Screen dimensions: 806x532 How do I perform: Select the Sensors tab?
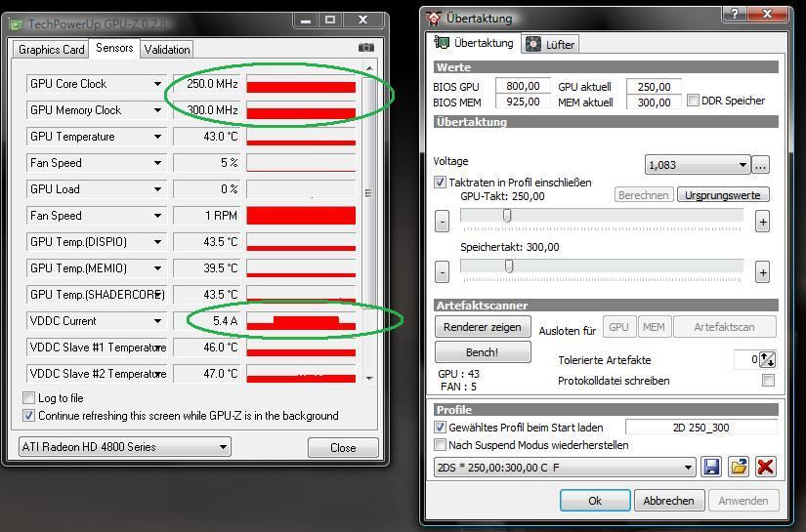tap(114, 48)
